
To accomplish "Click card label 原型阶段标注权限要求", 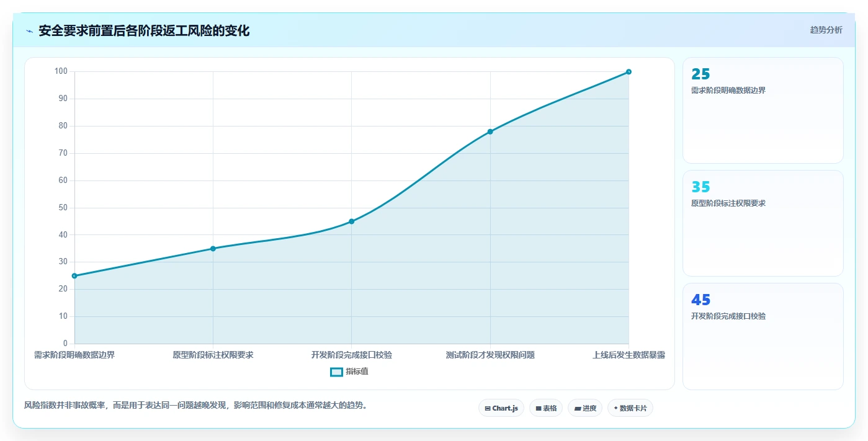I will click(728, 203).
